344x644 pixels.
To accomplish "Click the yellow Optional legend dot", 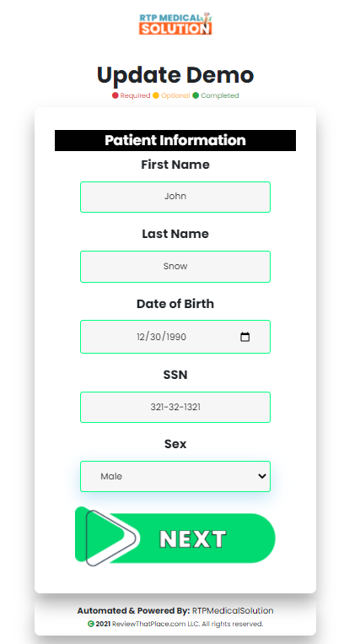I will [156, 95].
